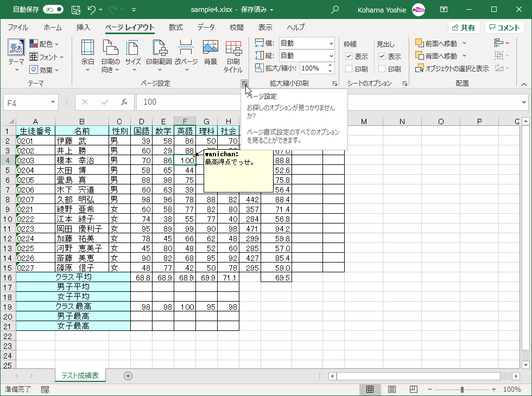This screenshot has height=396, width=532.
Task: Click the 共有 share button
Action: (463, 28)
